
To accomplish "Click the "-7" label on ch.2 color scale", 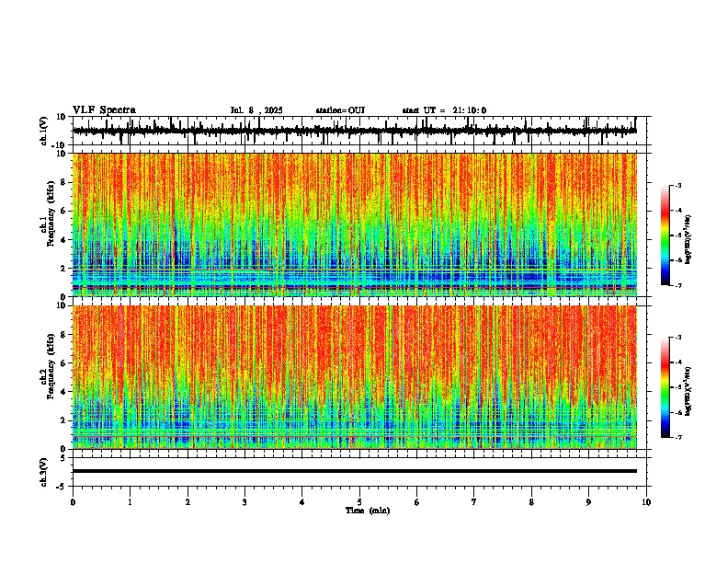I will (x=677, y=437).
